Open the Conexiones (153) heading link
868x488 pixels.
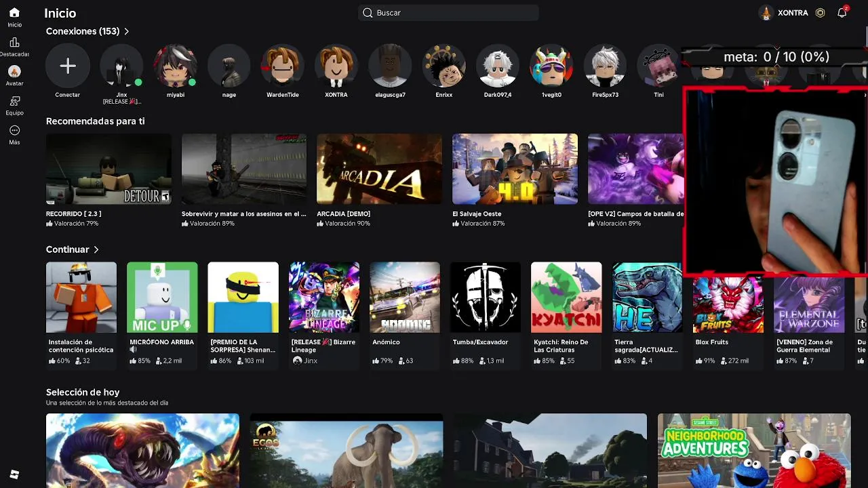[x=83, y=31]
